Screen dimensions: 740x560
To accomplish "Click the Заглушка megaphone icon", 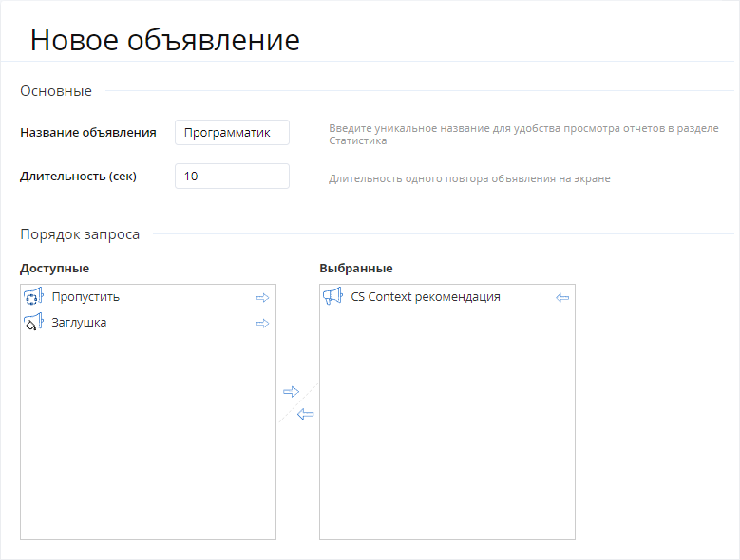I will pyautogui.click(x=33, y=323).
